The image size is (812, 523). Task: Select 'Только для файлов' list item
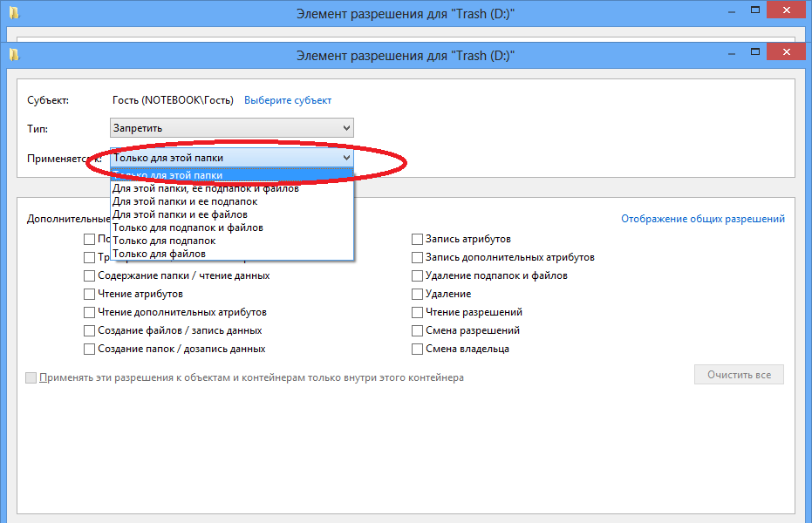[231, 254]
